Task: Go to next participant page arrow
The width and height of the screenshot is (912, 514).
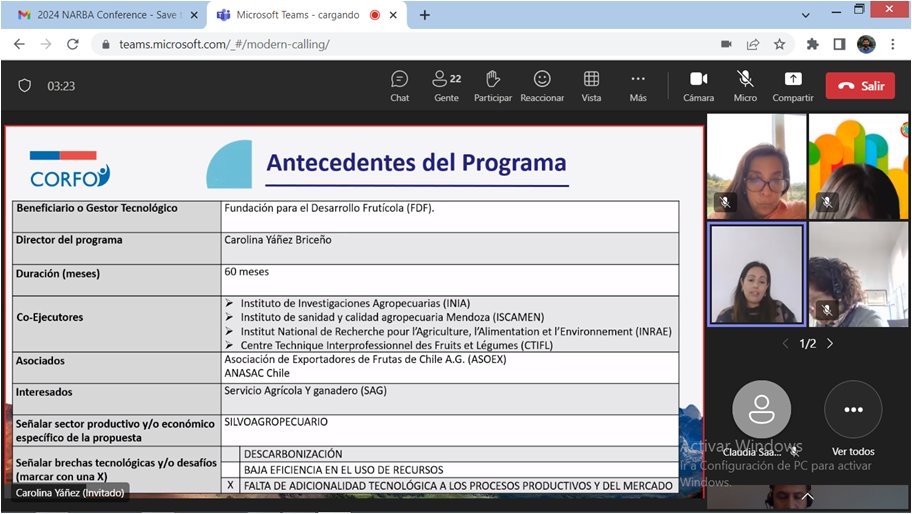Action: (x=830, y=344)
